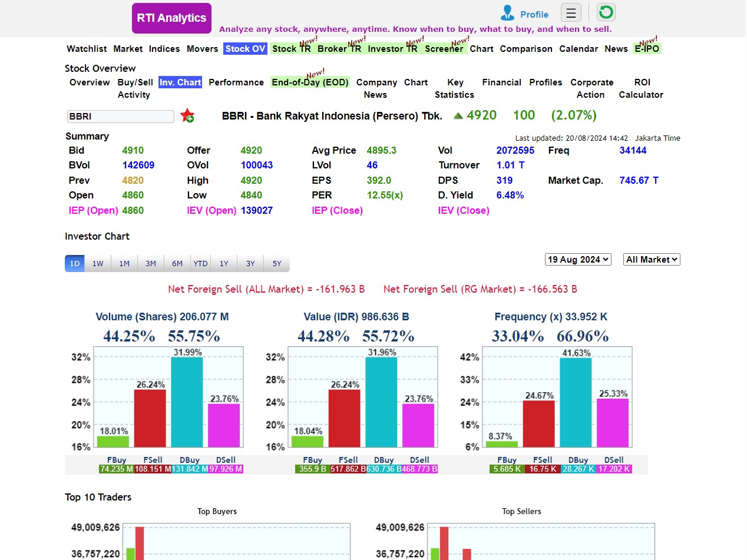Open the 19 Aug 2024 date dropdown

coord(578,260)
